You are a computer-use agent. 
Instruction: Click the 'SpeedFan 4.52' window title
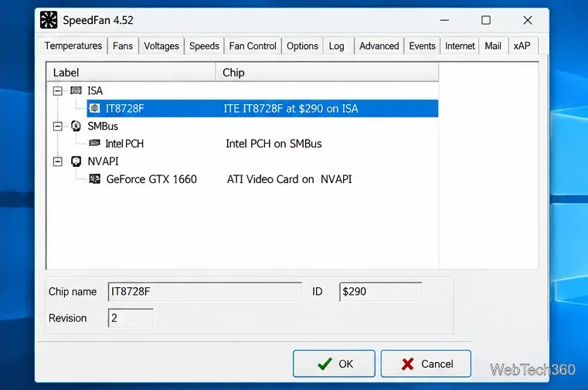(98, 20)
